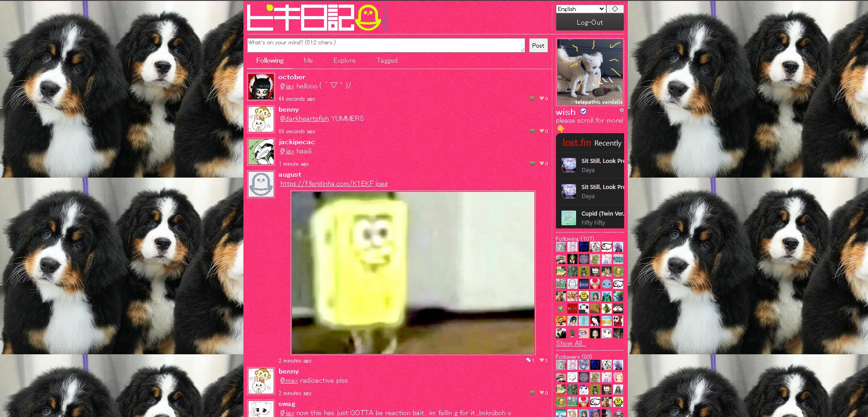868x417 pixels.
Task: Click the Recently heading in last.fm widget
Action: 608,143
